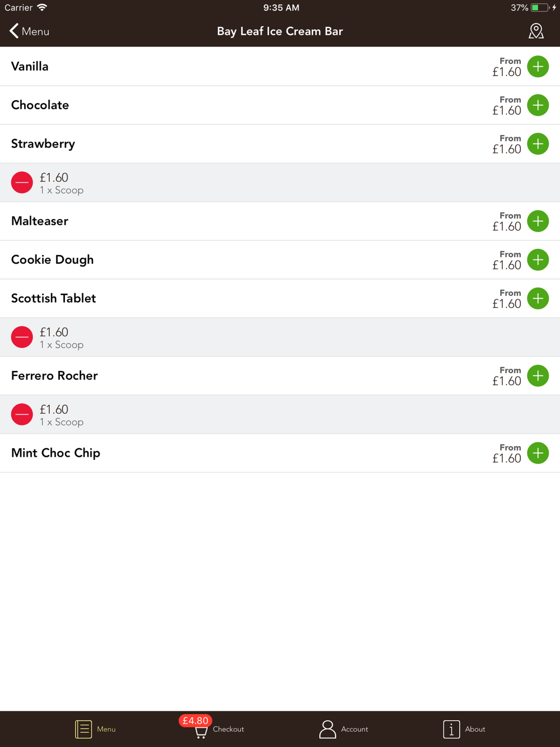
Task: Select the Menu tab in the bottom bar
Action: (x=95, y=729)
